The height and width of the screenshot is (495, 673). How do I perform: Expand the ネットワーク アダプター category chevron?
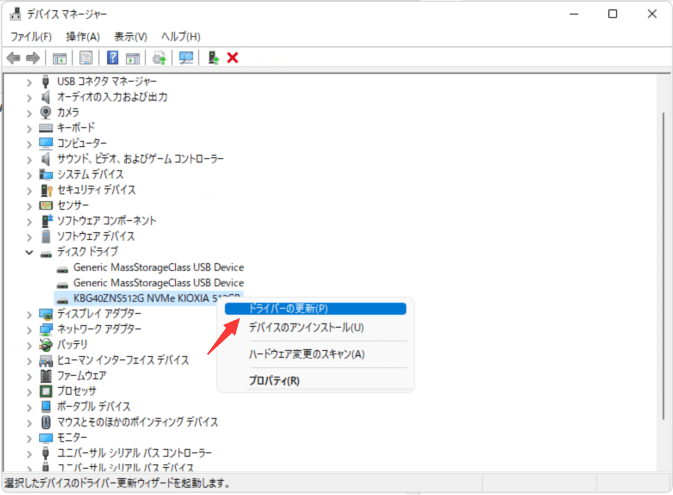point(29,330)
